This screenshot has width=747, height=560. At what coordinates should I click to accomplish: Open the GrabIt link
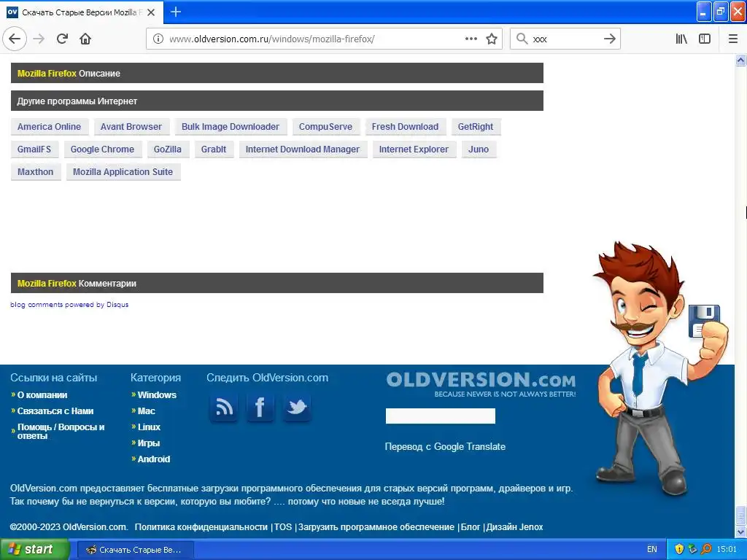[x=214, y=149]
